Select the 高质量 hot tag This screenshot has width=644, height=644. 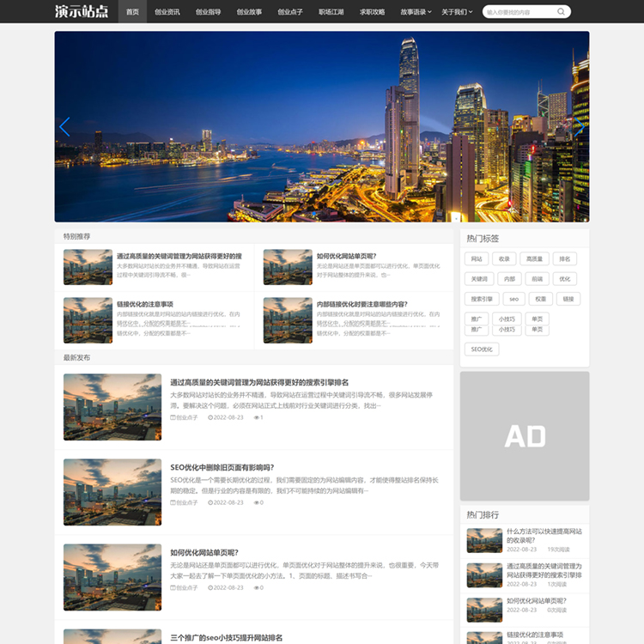(x=534, y=258)
